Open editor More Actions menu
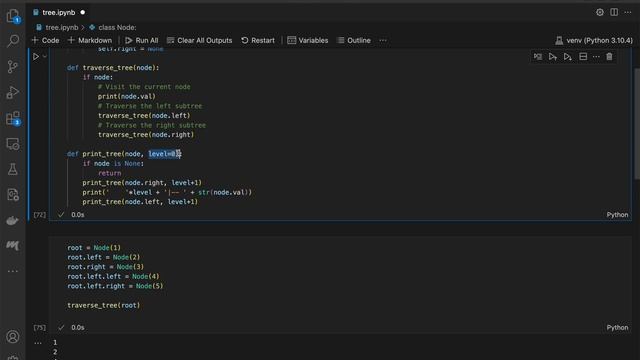This screenshot has width=640, height=360. 628,12
